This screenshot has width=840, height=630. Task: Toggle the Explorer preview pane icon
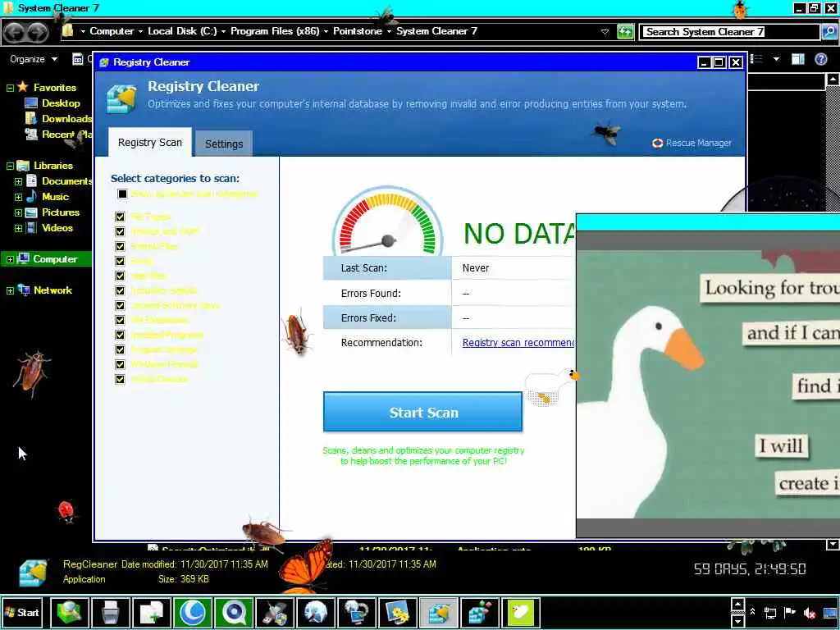pos(797,59)
